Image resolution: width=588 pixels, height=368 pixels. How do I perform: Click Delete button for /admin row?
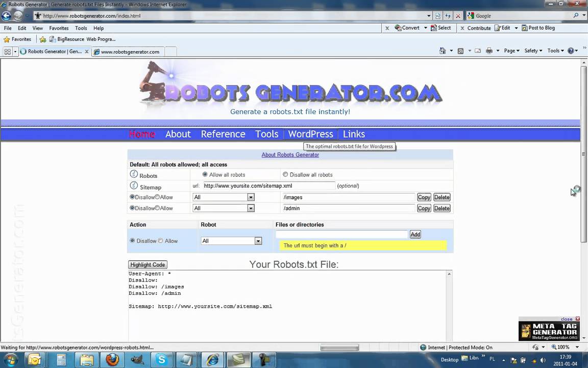442,208
